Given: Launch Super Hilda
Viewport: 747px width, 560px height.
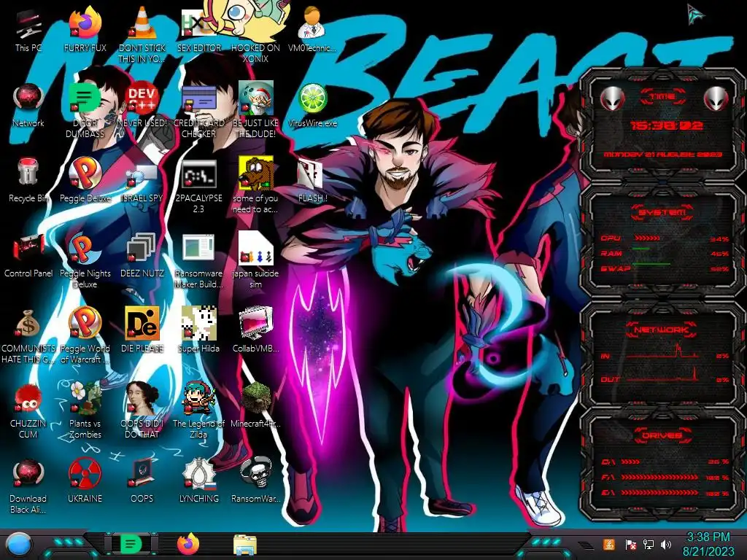Looking at the screenshot, I should [198, 323].
